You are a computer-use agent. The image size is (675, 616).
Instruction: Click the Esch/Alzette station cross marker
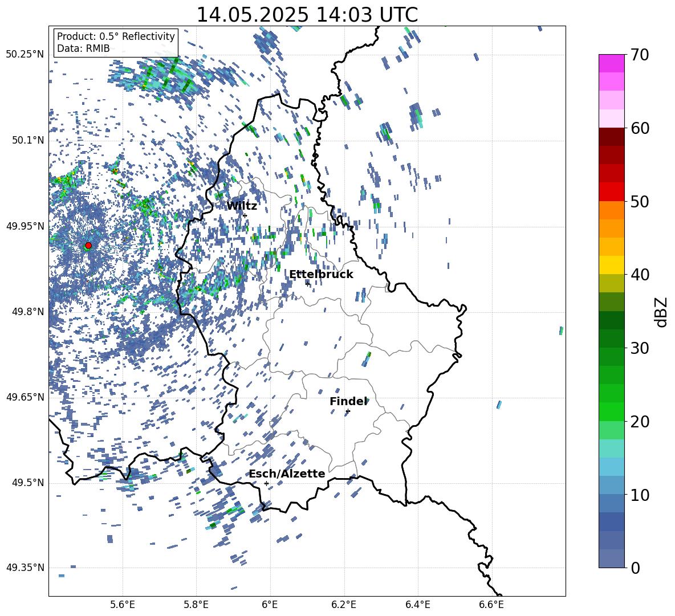click(x=266, y=483)
